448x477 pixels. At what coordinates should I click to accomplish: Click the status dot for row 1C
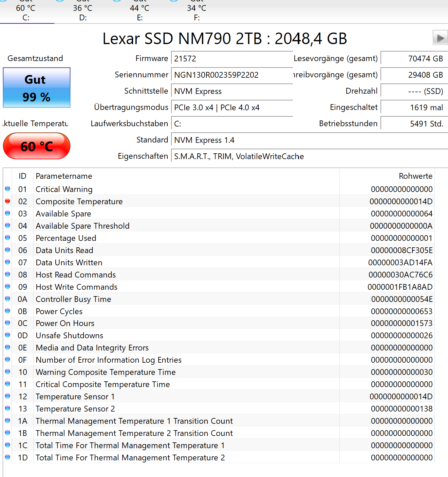[7, 445]
